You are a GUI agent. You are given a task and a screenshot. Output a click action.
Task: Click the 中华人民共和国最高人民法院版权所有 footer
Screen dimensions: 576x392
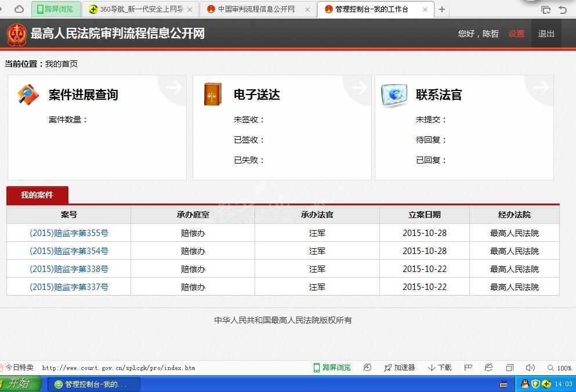[x=283, y=320]
